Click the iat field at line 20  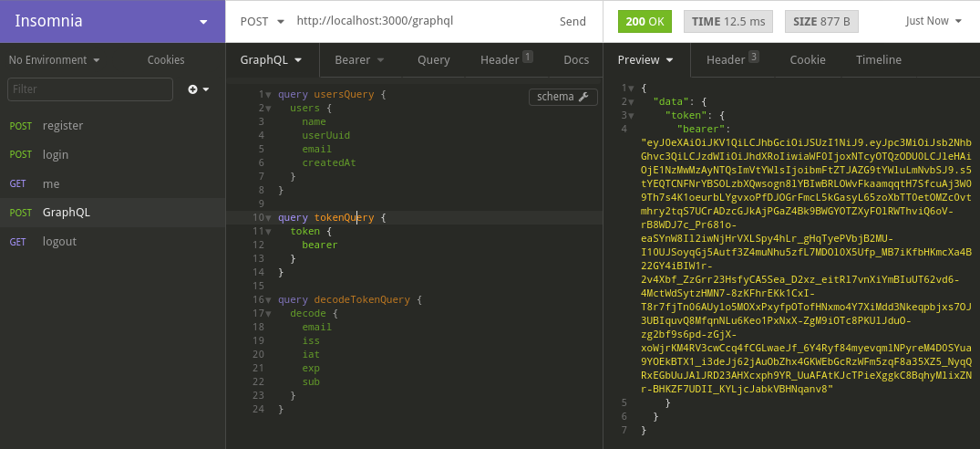(x=311, y=355)
